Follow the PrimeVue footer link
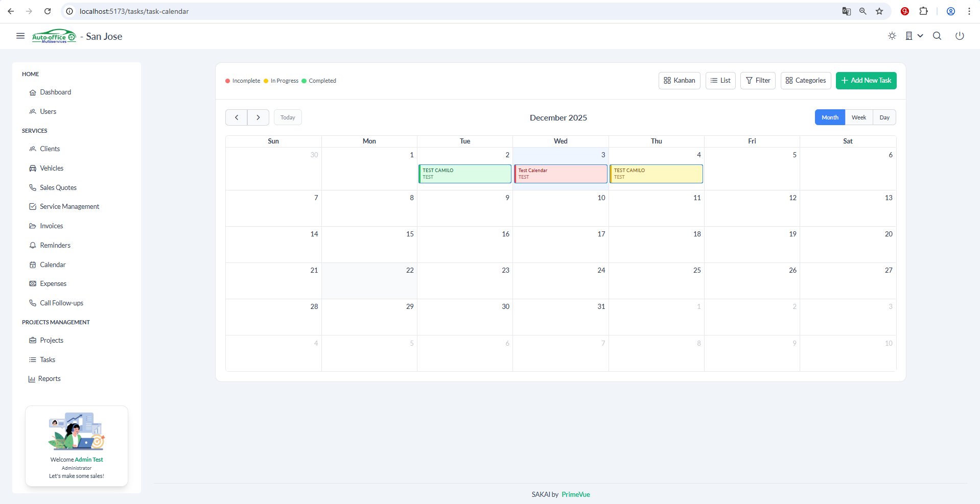This screenshot has width=980, height=504. [575, 494]
